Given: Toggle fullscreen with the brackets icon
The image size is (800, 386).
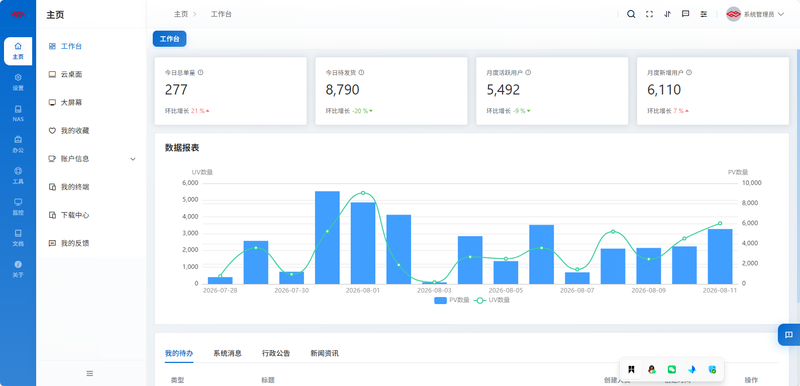Looking at the screenshot, I should click(x=649, y=14).
